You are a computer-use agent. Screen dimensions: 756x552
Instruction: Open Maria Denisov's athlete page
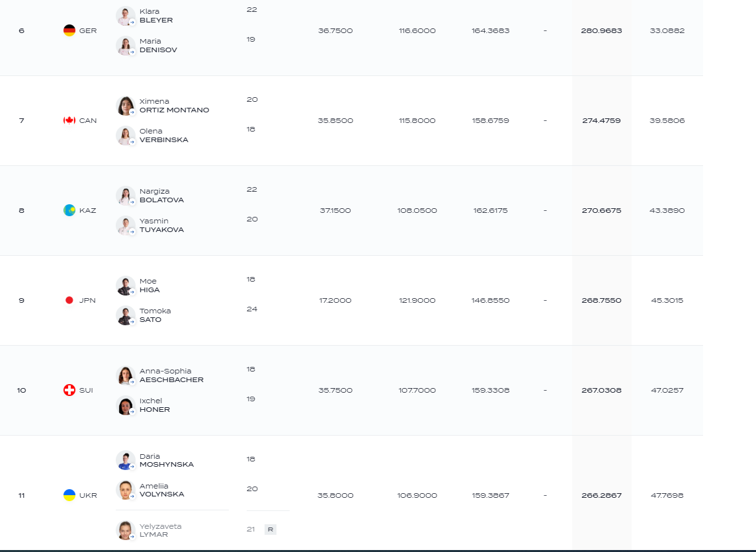[158, 46]
